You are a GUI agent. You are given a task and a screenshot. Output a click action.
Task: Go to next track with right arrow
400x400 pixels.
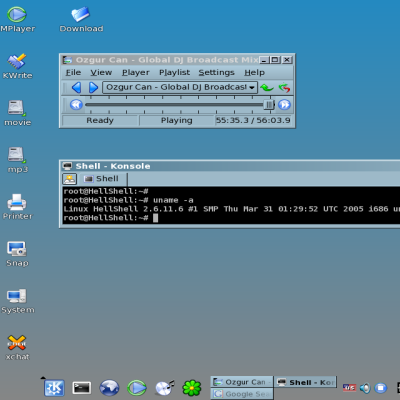pyautogui.click(x=94, y=88)
